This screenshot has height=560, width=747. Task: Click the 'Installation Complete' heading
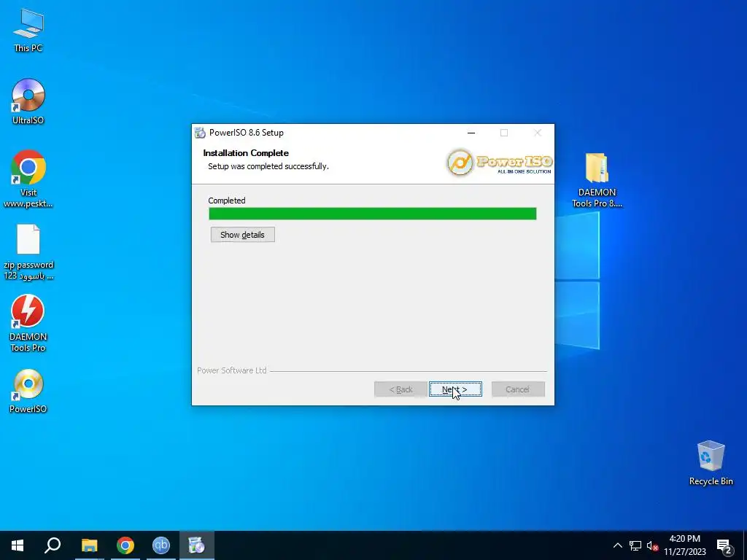pos(246,153)
